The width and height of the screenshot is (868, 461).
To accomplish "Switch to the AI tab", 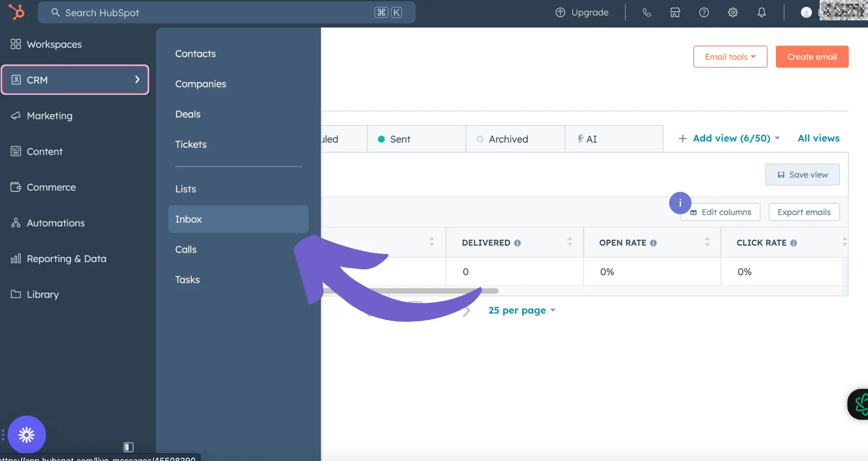I will [614, 139].
